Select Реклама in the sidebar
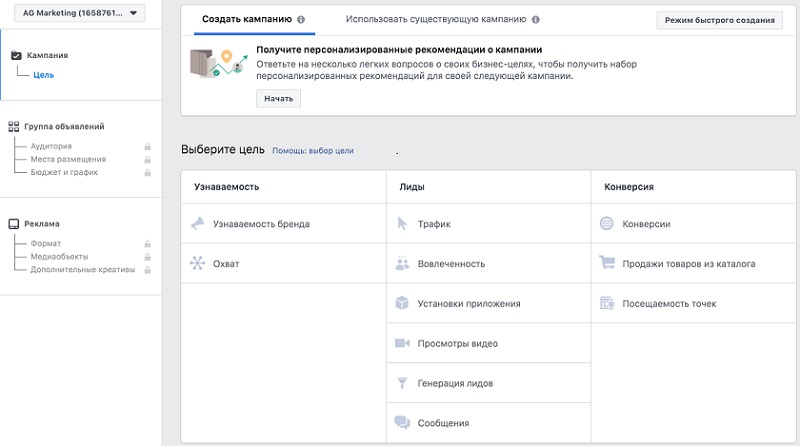Image resolution: width=800 pixels, height=446 pixels. click(x=42, y=224)
